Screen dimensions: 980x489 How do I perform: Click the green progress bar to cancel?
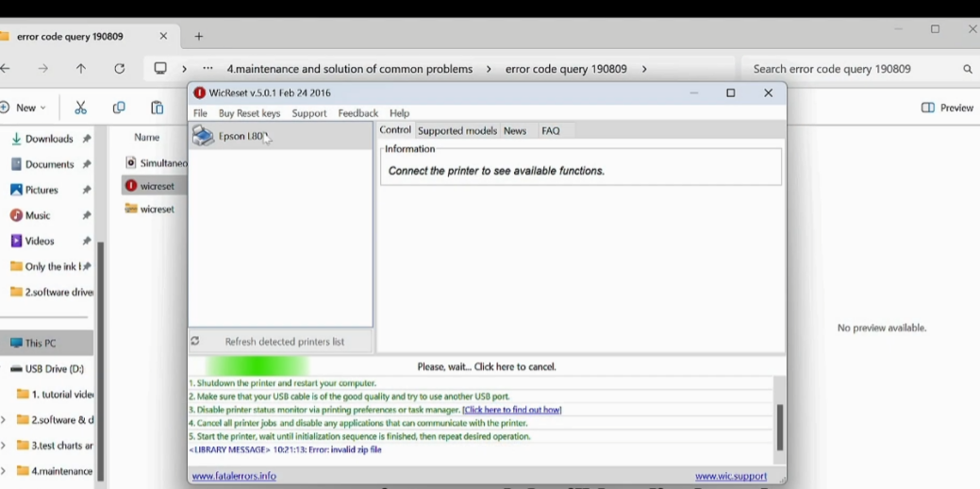[257, 366]
